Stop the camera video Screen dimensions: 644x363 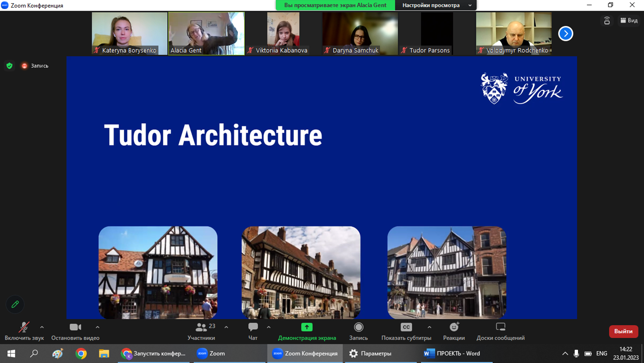(75, 327)
